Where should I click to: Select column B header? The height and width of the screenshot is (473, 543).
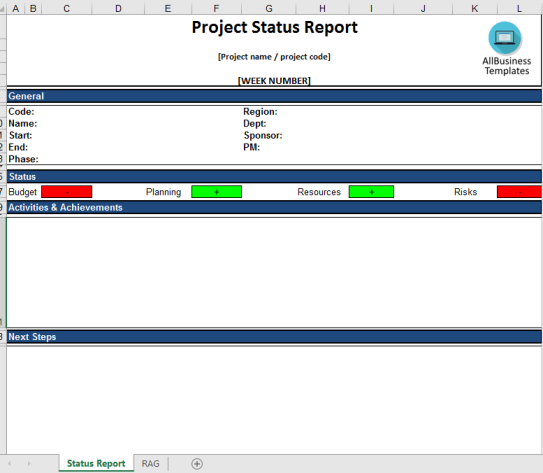click(x=33, y=9)
